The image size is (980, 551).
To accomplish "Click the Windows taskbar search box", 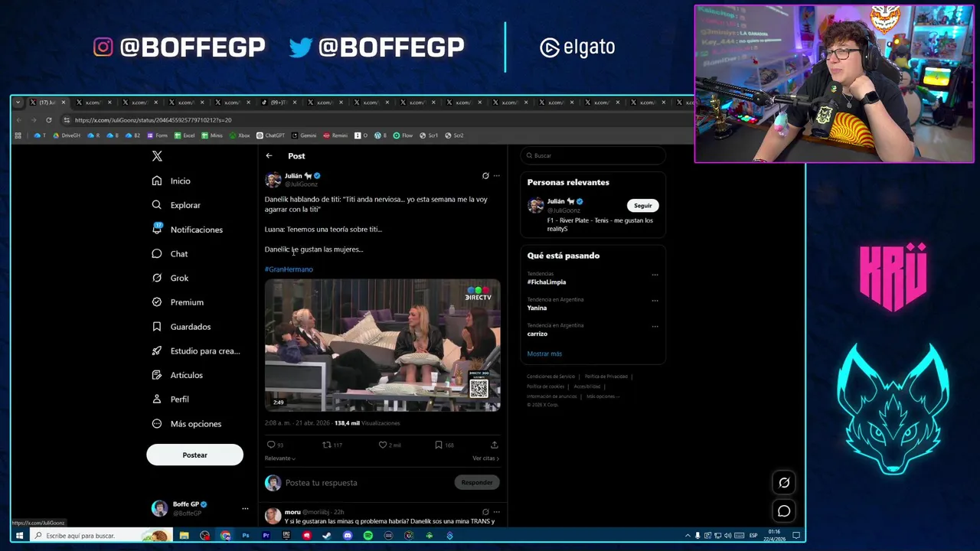I will tap(100, 536).
